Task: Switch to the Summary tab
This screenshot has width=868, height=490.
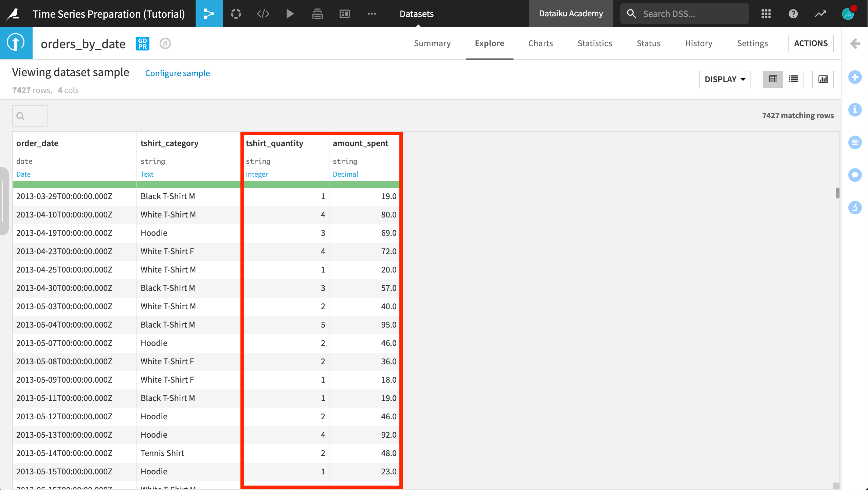Action: (432, 43)
